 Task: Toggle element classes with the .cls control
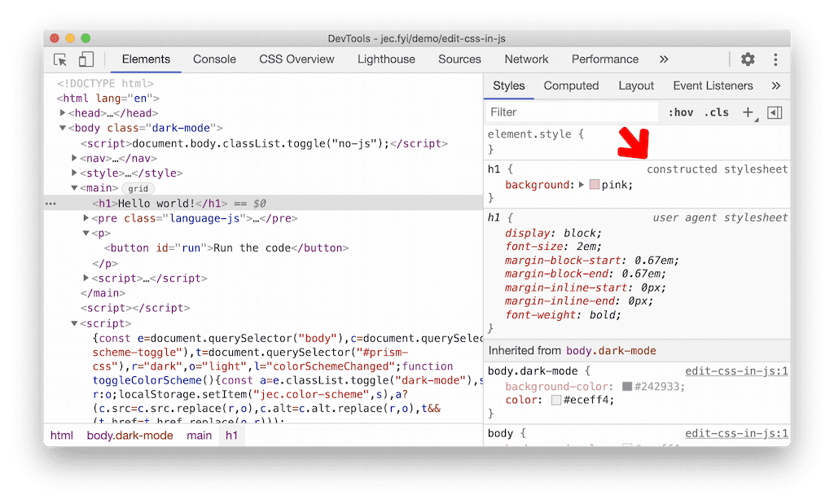tap(716, 112)
